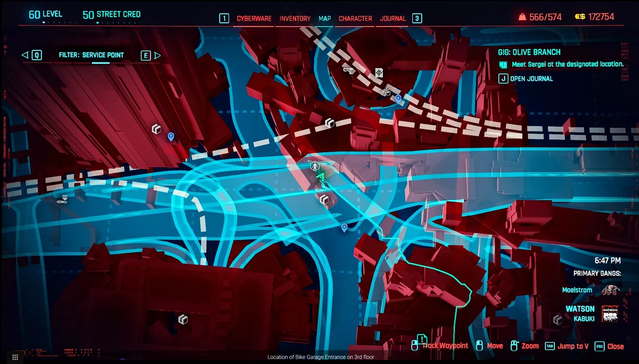Screen dimensions: 639x364
Task: Click 'Meet Sergei at the designated location' objective
Action: [x=568, y=64]
